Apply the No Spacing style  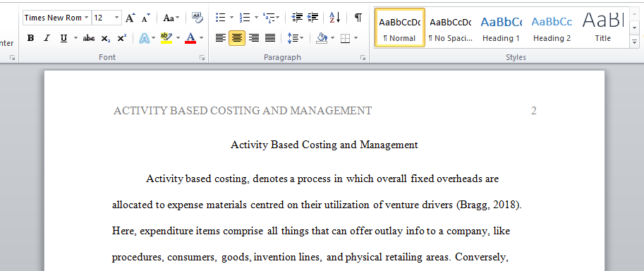coord(451,28)
